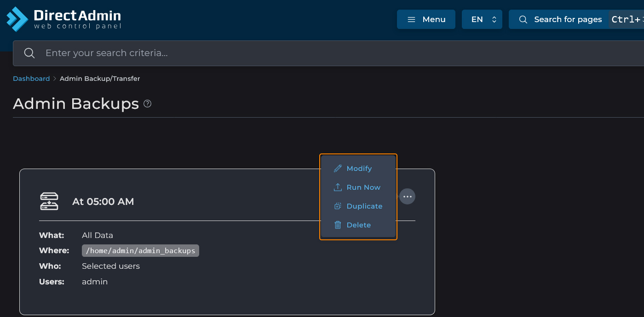Screen dimensions: 644x317
Task: Toggle the three-dot actions button
Action: pyautogui.click(x=407, y=197)
